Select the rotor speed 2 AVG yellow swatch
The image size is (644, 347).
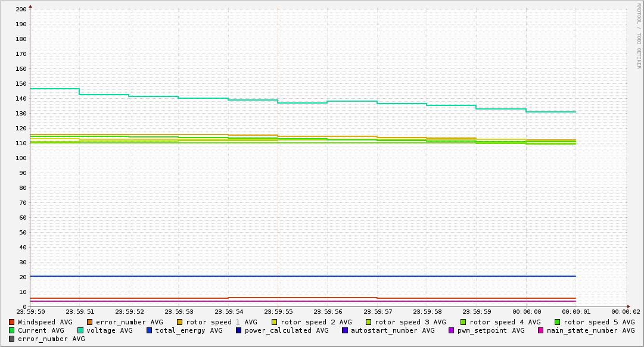coord(275,322)
